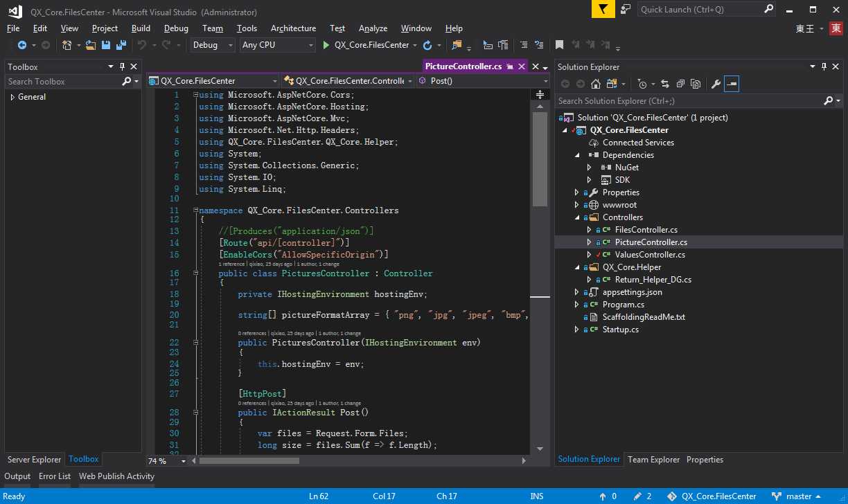Click the Save All toolbar icon
Viewport: 848px width, 504px height.
(121, 45)
